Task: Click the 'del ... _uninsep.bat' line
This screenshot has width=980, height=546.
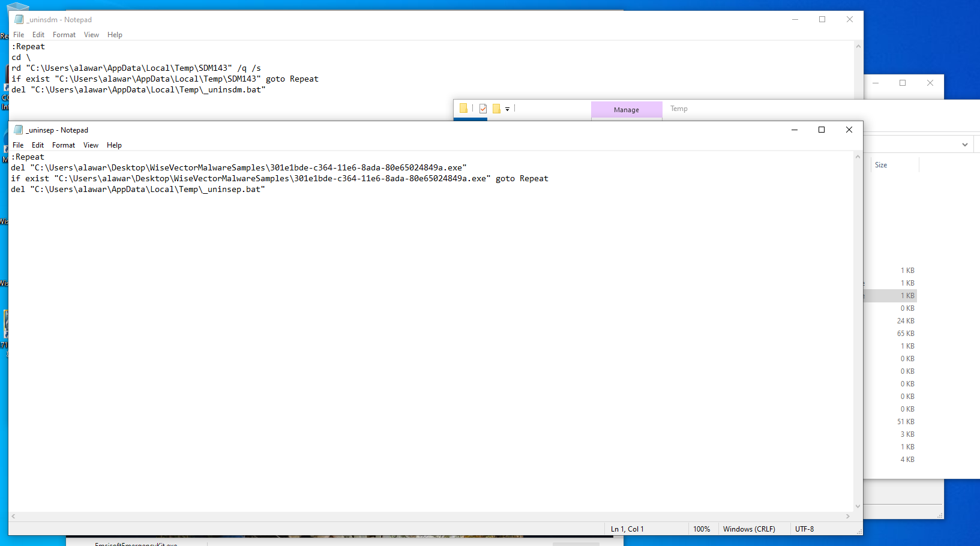Action: tap(138, 190)
